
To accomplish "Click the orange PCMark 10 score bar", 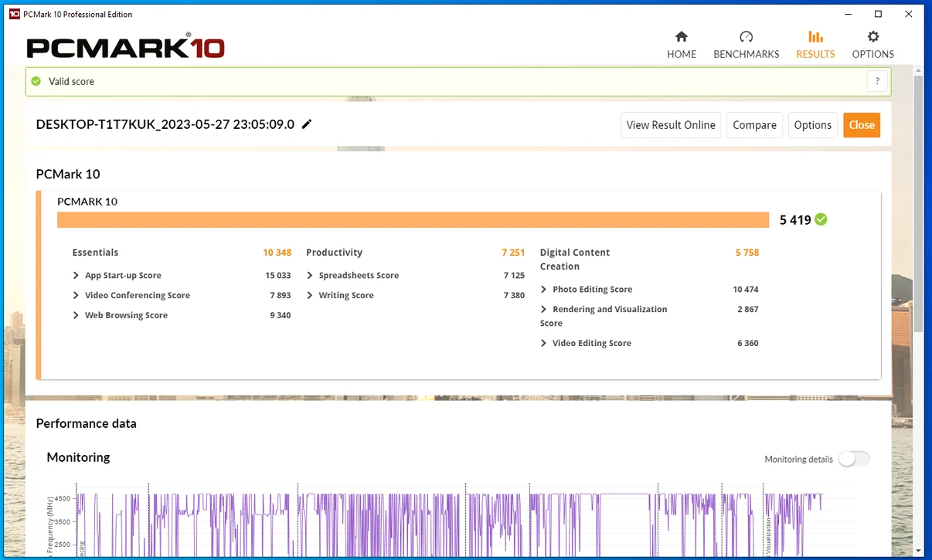I will click(413, 220).
